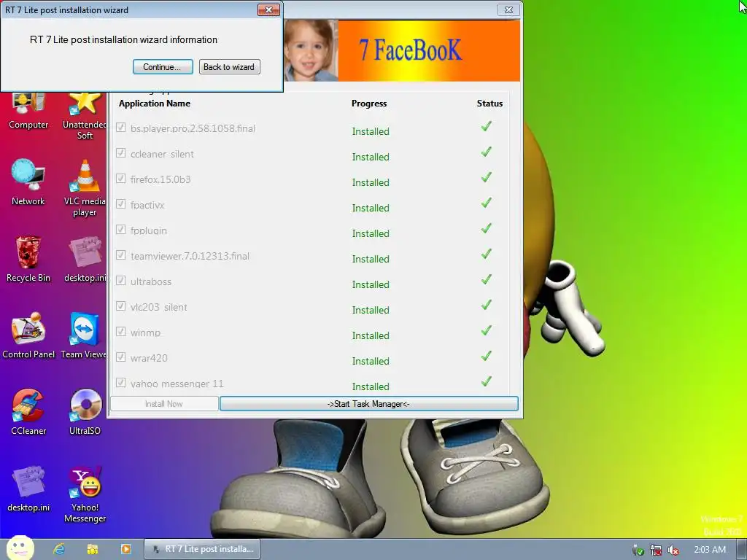
Task: Click the safely remove hardware tray icon
Action: [638, 550]
